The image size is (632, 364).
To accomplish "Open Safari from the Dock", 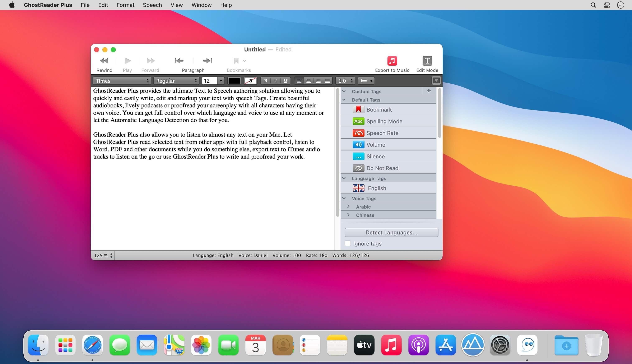I will point(93,345).
